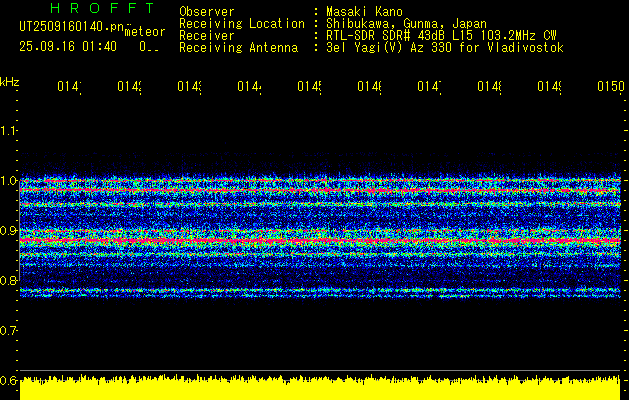Click the Receiving Antenna field label
This screenshot has height=400, width=629.
(238, 48)
